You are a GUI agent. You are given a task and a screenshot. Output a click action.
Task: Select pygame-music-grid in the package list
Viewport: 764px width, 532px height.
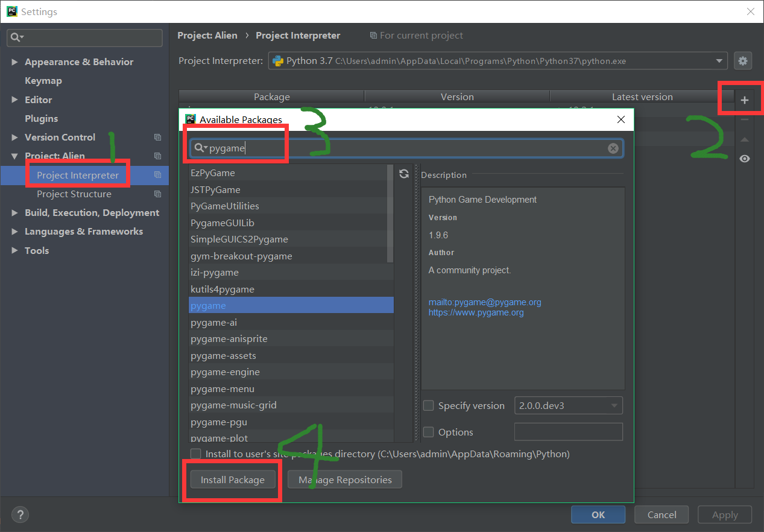[x=291, y=405]
